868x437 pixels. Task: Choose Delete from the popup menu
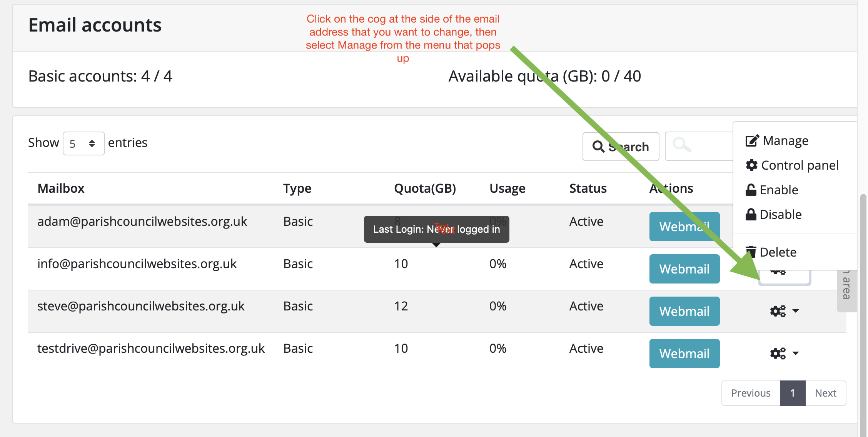(778, 252)
